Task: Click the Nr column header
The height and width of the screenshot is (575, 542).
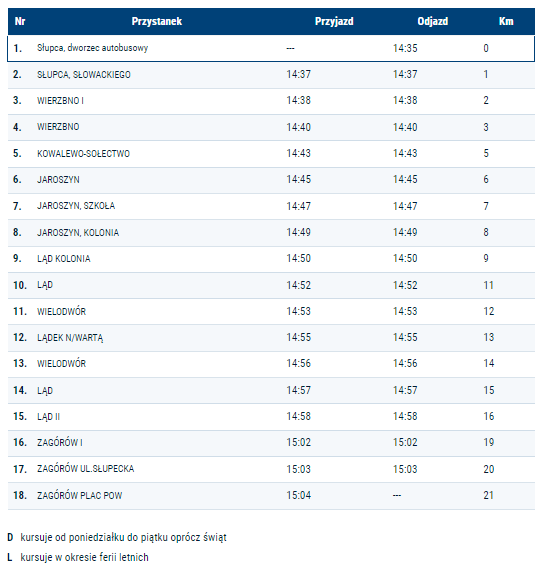Action: (x=20, y=21)
